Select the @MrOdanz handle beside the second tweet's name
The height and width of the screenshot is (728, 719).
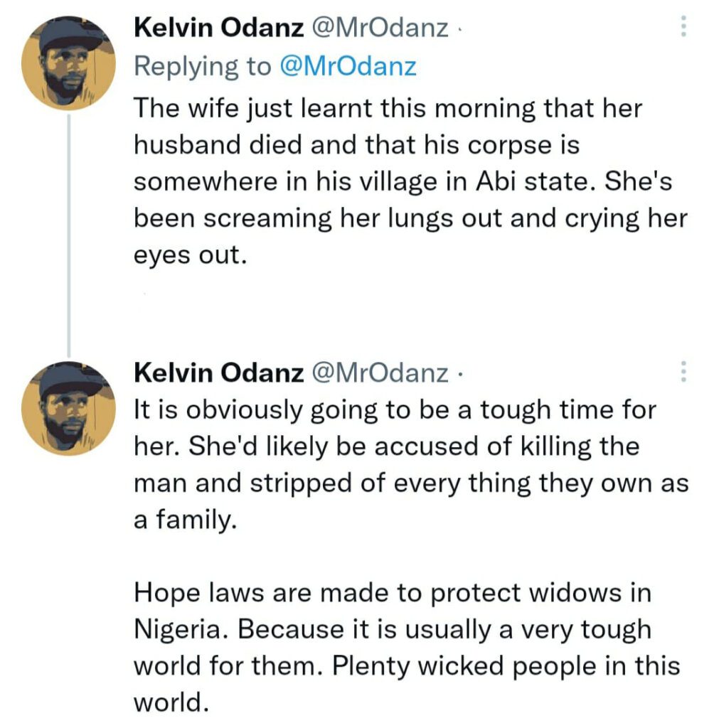pyautogui.click(x=381, y=373)
